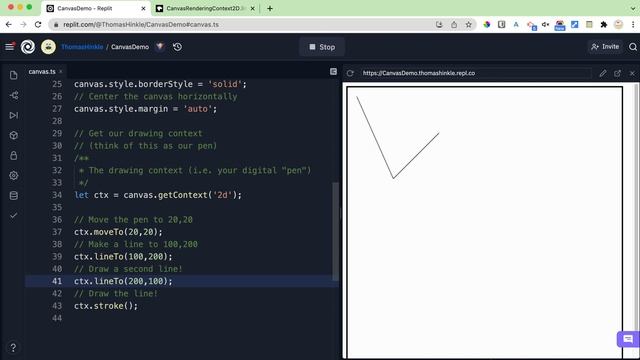
Task: Open the Chrome three-dot menu
Action: [x=633, y=24]
